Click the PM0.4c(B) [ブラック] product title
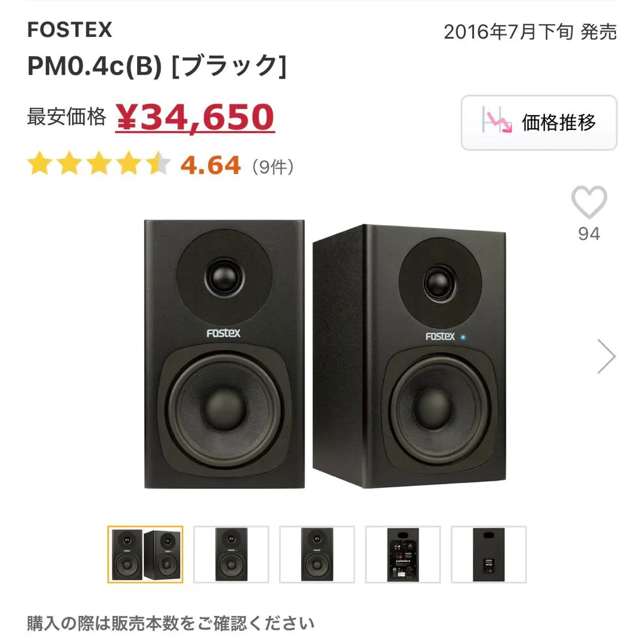The image size is (644, 644). point(158,67)
